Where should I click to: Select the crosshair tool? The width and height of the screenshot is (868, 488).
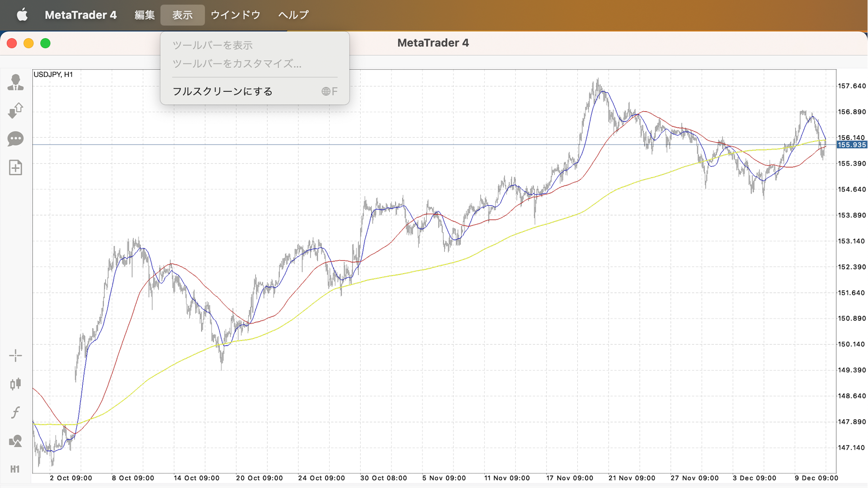coord(15,356)
